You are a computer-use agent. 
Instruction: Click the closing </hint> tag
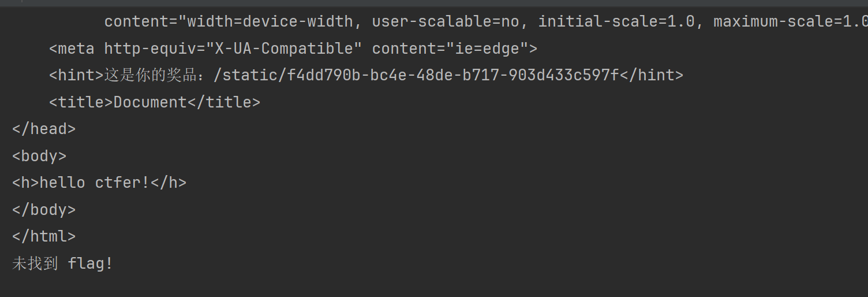click(651, 75)
